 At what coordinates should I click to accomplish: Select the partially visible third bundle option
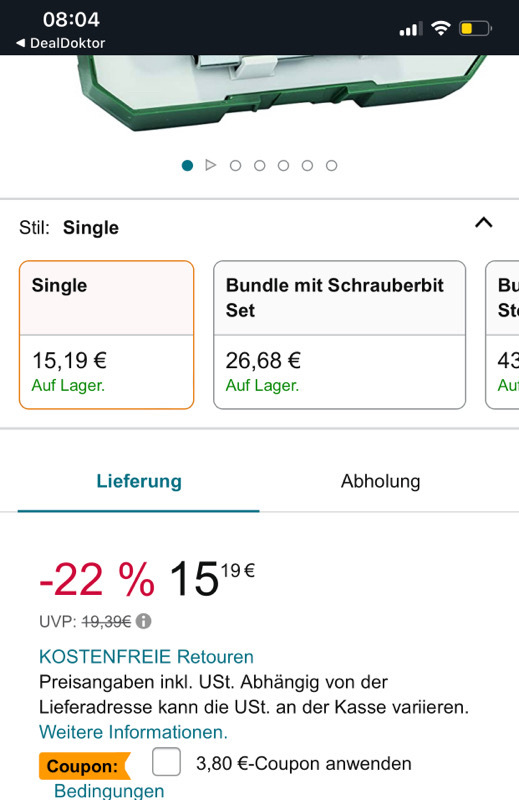pyautogui.click(x=502, y=335)
